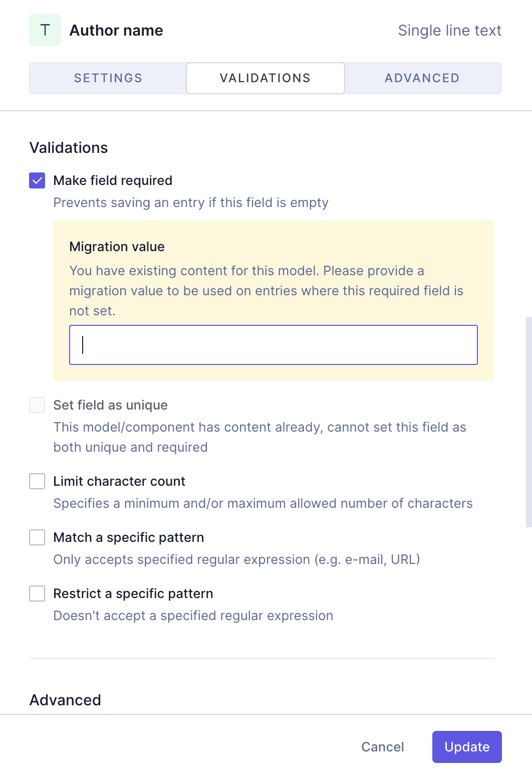Open the ADVANCED tab
The height and width of the screenshot is (777, 532).
click(422, 78)
